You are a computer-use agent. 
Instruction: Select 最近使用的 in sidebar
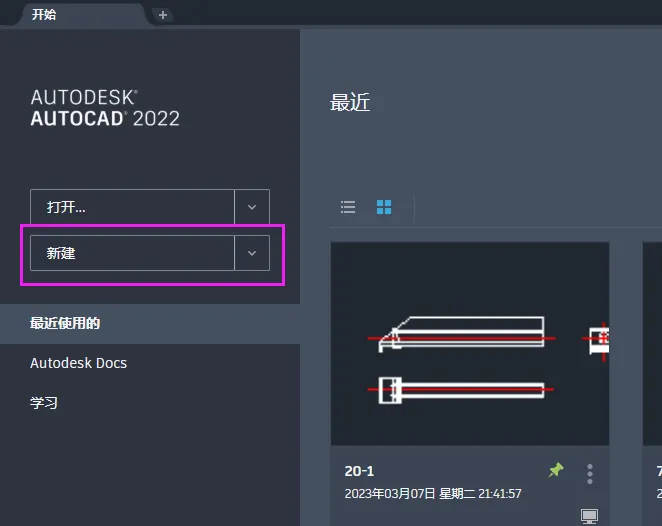click(x=150, y=323)
